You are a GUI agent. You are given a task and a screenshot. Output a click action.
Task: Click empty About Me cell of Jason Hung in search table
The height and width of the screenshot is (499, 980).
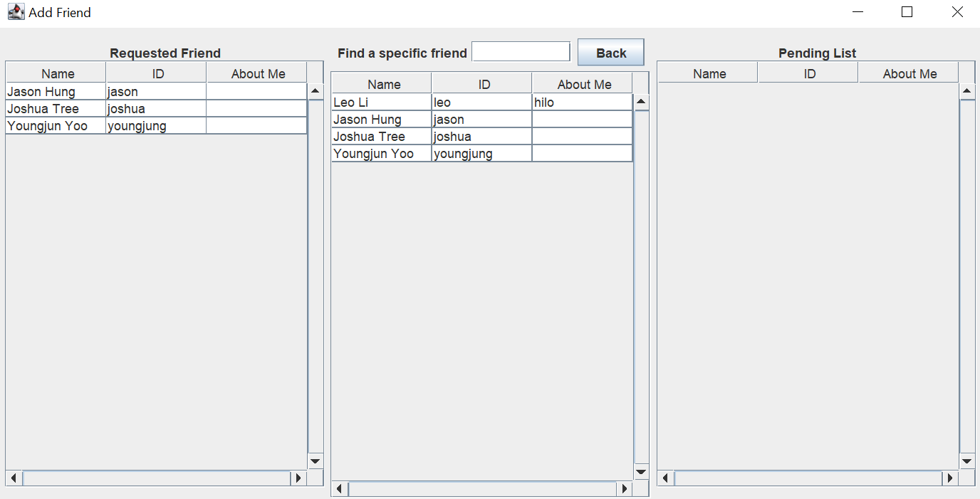click(582, 120)
